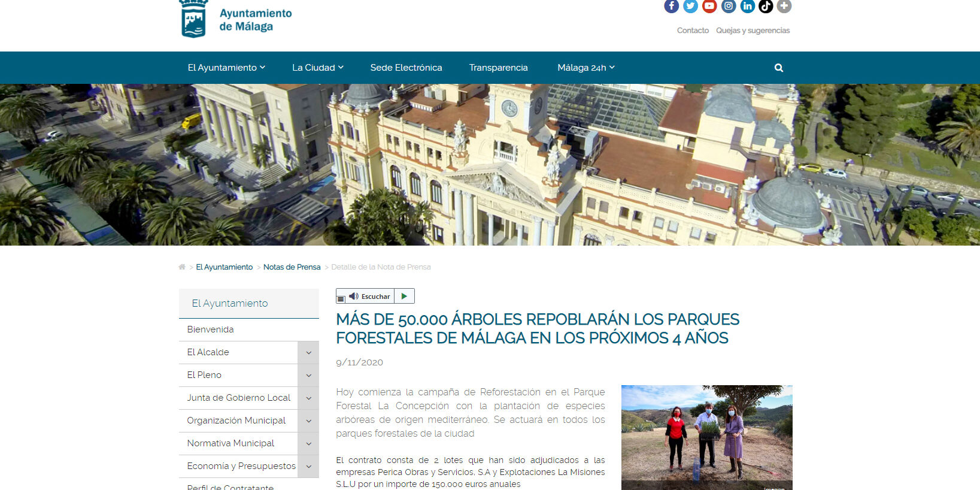
Task: Go to Sede Electrónica
Action: (406, 68)
